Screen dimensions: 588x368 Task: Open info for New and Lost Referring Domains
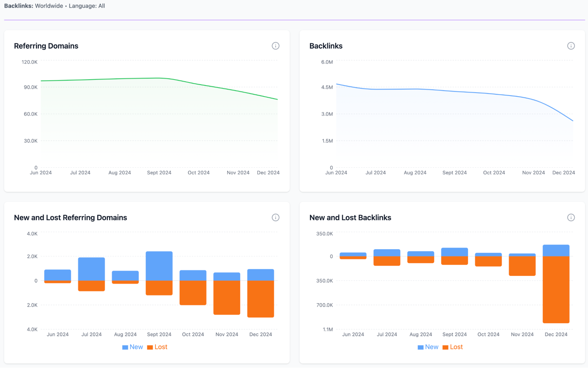(x=275, y=218)
